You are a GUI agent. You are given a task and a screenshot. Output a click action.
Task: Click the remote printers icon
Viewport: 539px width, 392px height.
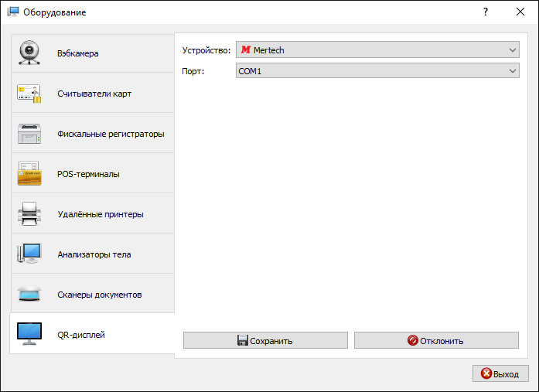[29, 214]
